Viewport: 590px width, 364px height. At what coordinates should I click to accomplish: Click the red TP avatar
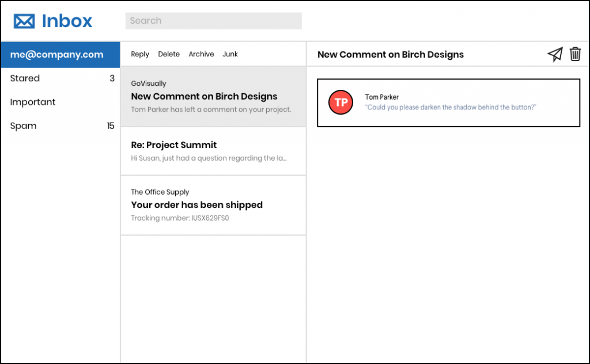(x=341, y=103)
